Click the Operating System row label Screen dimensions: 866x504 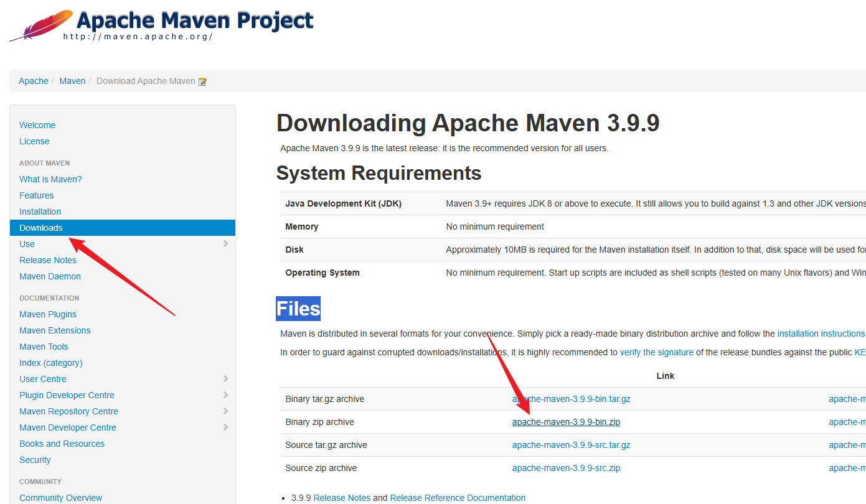tap(322, 273)
